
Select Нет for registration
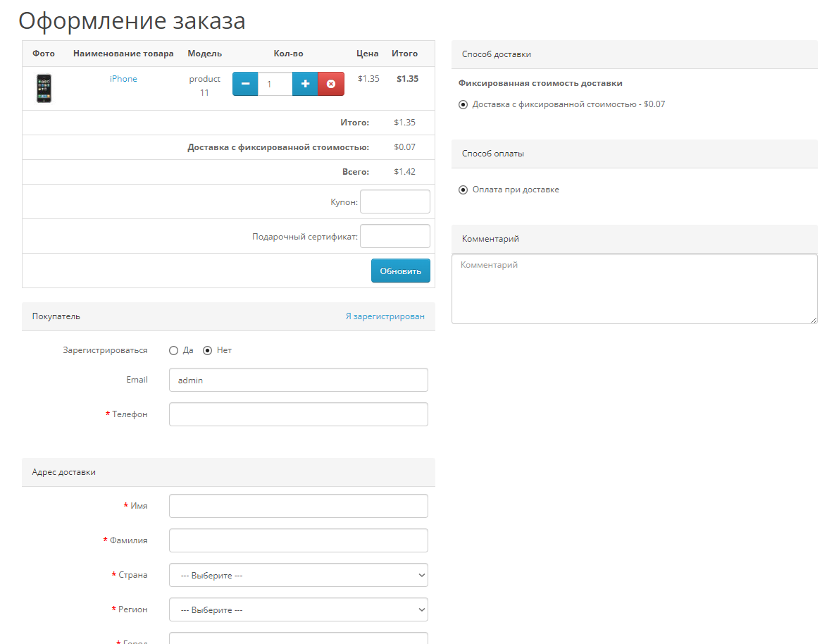tap(208, 350)
